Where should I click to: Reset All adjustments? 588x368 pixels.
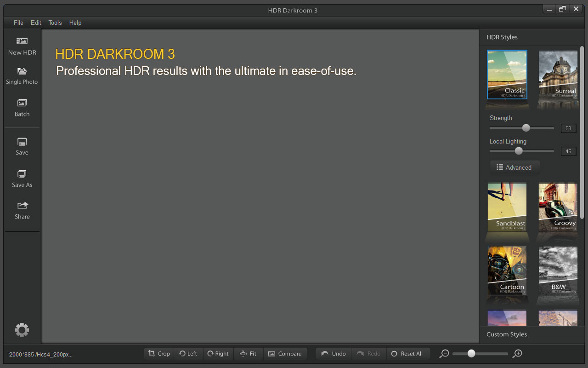coord(408,354)
